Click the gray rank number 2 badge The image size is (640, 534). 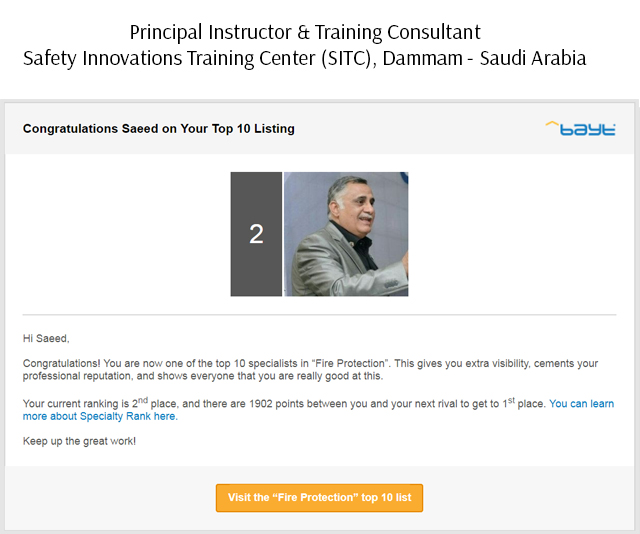tap(256, 234)
